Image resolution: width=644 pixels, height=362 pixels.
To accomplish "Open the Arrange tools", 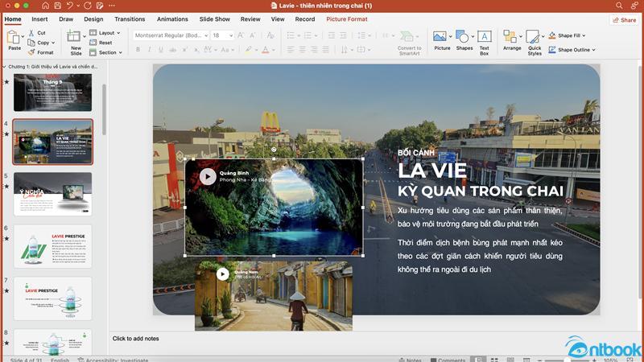I will coord(512,40).
